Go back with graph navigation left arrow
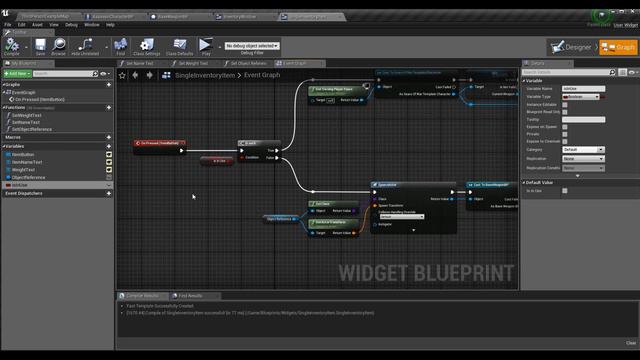This screenshot has height=360, width=640. [x=135, y=75]
